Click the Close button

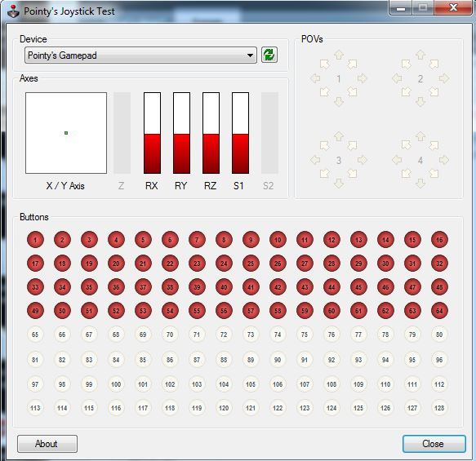pyautogui.click(x=434, y=444)
